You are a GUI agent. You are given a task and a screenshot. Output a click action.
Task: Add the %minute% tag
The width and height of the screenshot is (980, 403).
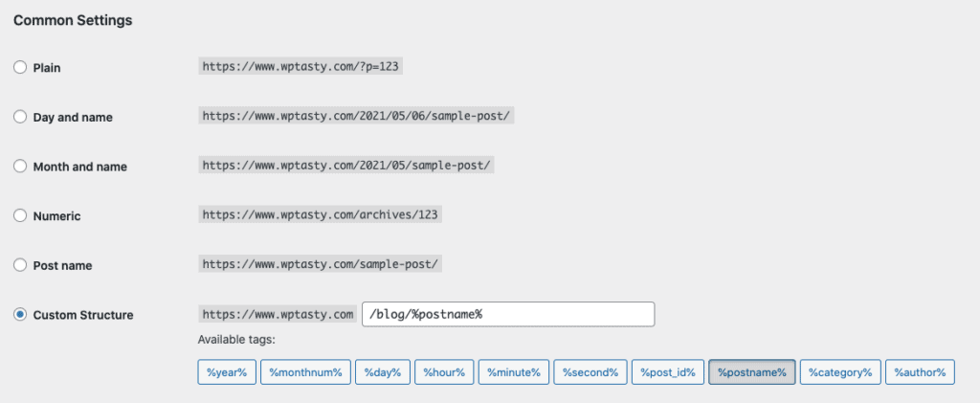click(514, 372)
